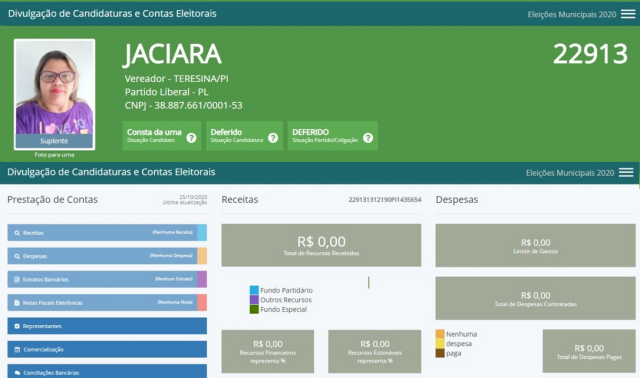Image resolution: width=640 pixels, height=378 pixels.
Task: Click top Eleições Municipais 2020 label
Action: tap(572, 15)
